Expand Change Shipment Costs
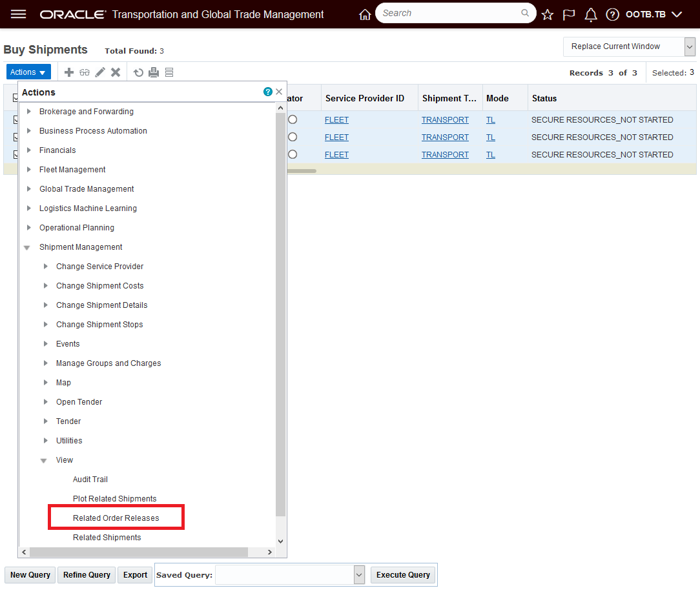The width and height of the screenshot is (700, 597). pyautogui.click(x=46, y=285)
